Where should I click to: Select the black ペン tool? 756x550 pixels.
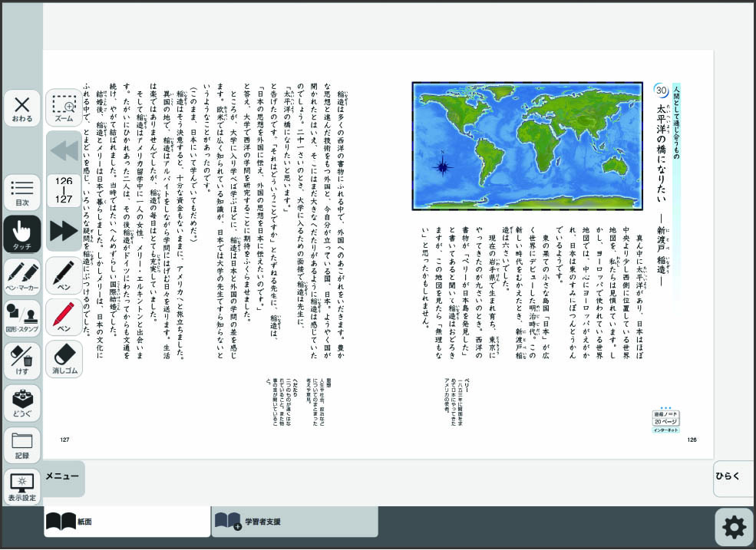64,275
